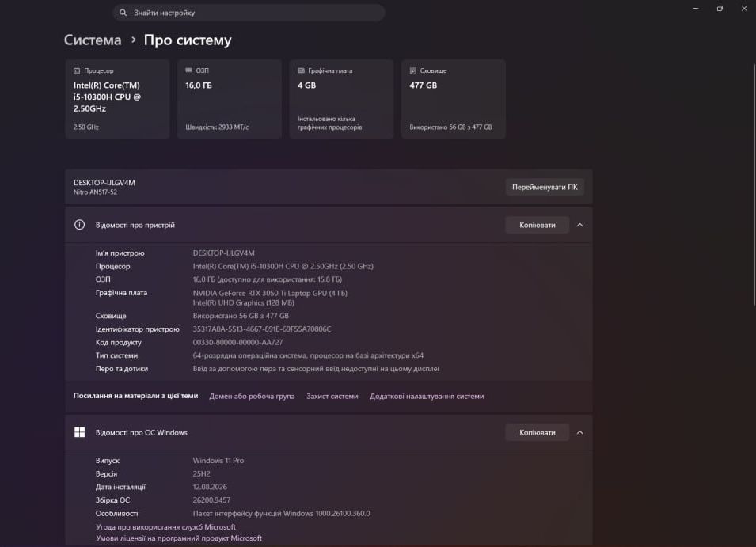This screenshot has width=756, height=547.
Task: Open the Процесор Intel Core i5-10300H card
Action: (117, 99)
